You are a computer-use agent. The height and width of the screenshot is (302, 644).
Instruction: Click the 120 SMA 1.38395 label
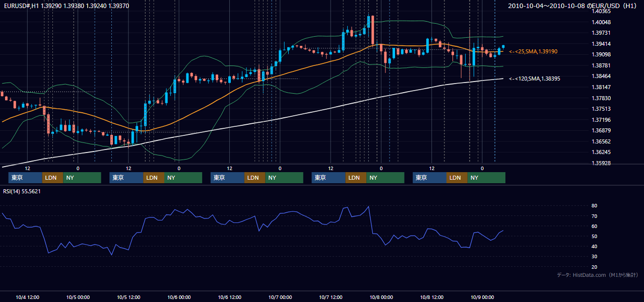click(x=535, y=79)
